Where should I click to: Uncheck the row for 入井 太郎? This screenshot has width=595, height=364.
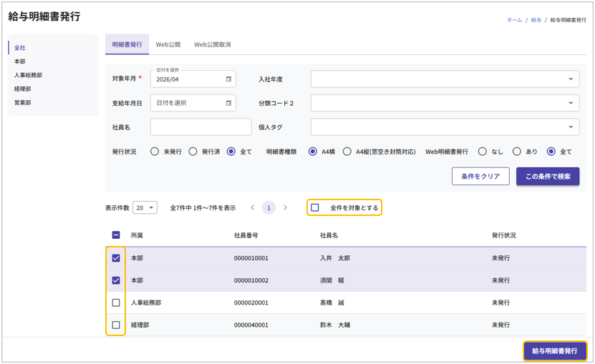point(116,258)
